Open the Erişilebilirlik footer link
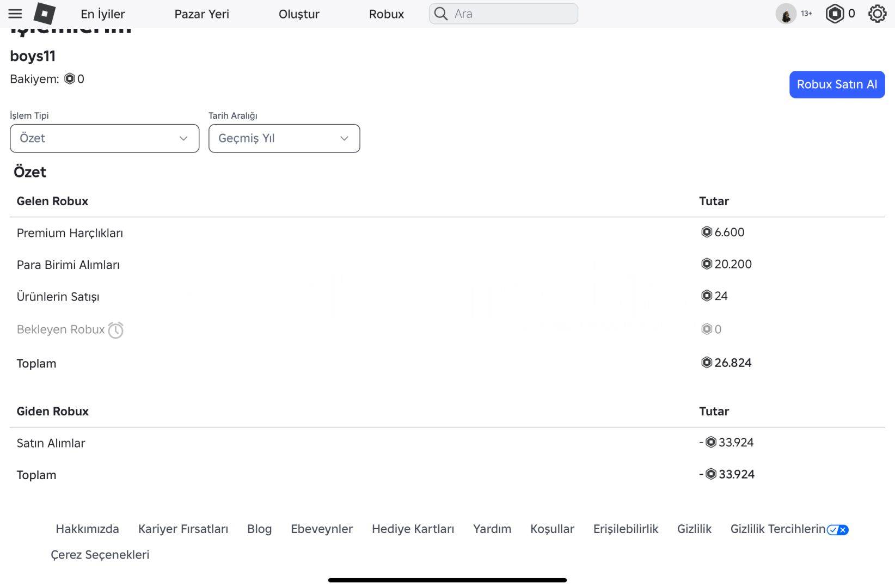895x588 pixels. click(626, 529)
